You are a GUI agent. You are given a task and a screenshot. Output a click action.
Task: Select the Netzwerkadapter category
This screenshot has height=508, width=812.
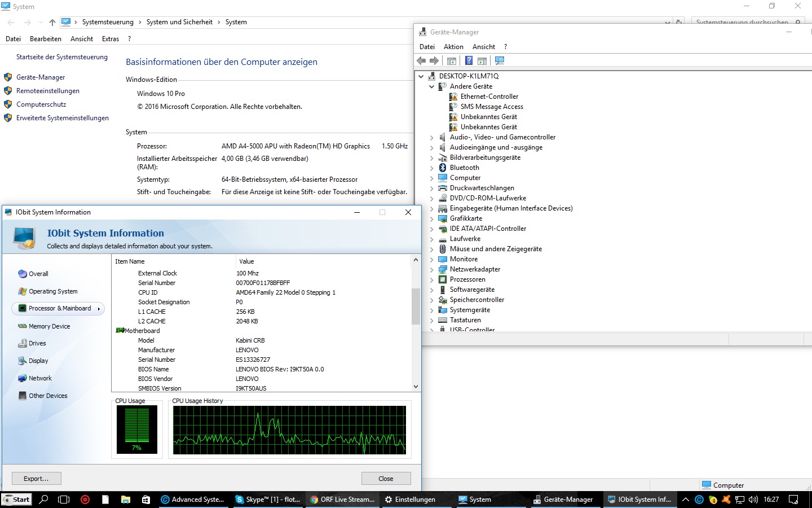click(x=475, y=269)
